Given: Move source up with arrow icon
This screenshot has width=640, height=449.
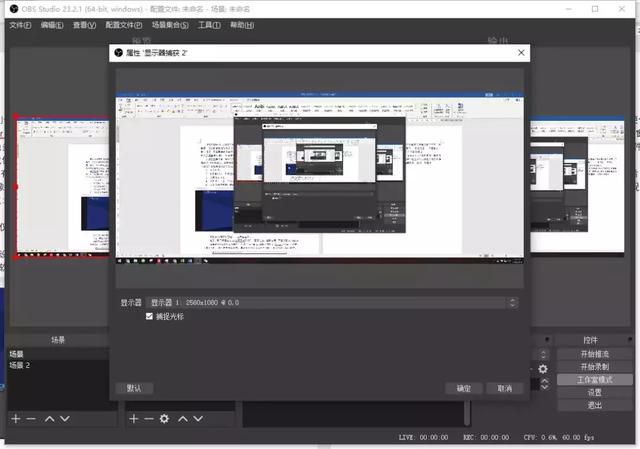Looking at the screenshot, I should point(182,419).
